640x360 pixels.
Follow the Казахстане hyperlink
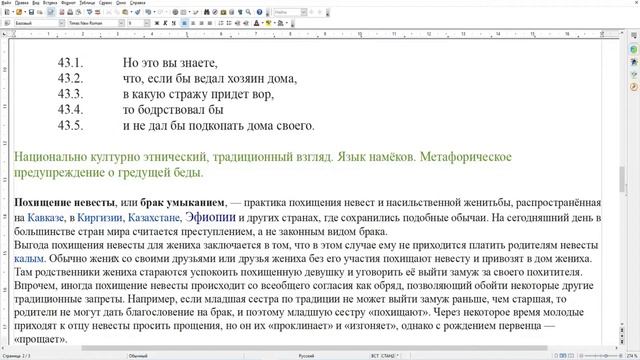(154, 218)
